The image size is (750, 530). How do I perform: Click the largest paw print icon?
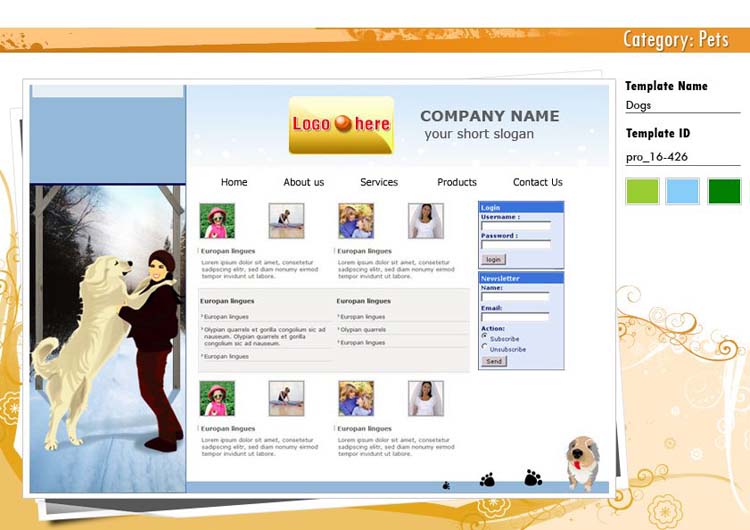click(533, 478)
